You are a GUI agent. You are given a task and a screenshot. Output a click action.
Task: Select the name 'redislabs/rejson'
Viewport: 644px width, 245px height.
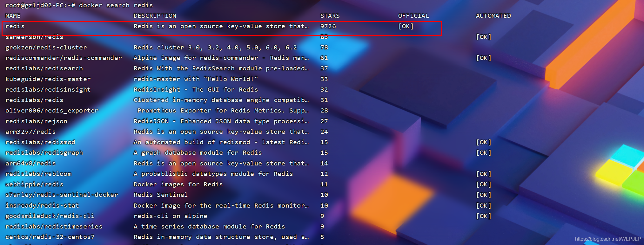point(36,121)
